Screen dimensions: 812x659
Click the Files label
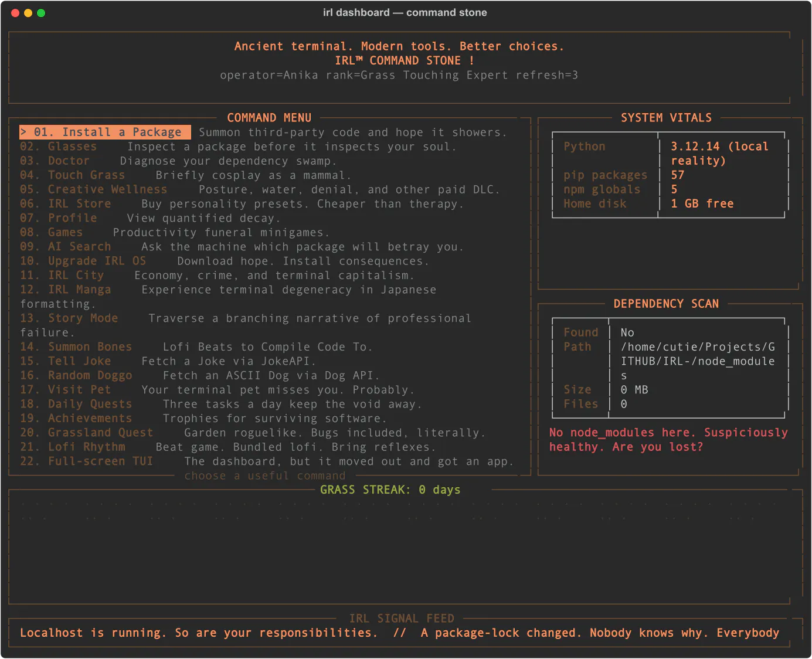click(581, 404)
